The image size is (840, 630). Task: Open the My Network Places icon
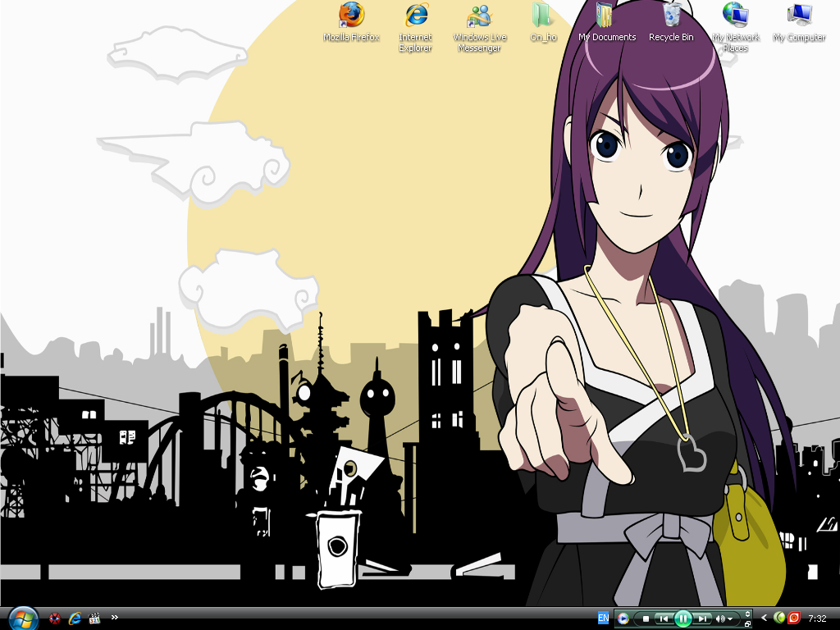pos(736,27)
